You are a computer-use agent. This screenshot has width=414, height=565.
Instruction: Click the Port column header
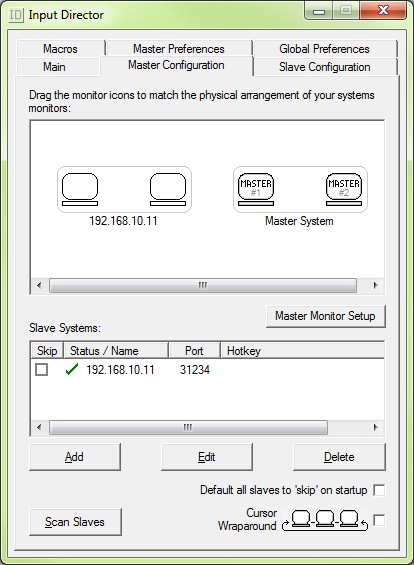(194, 351)
